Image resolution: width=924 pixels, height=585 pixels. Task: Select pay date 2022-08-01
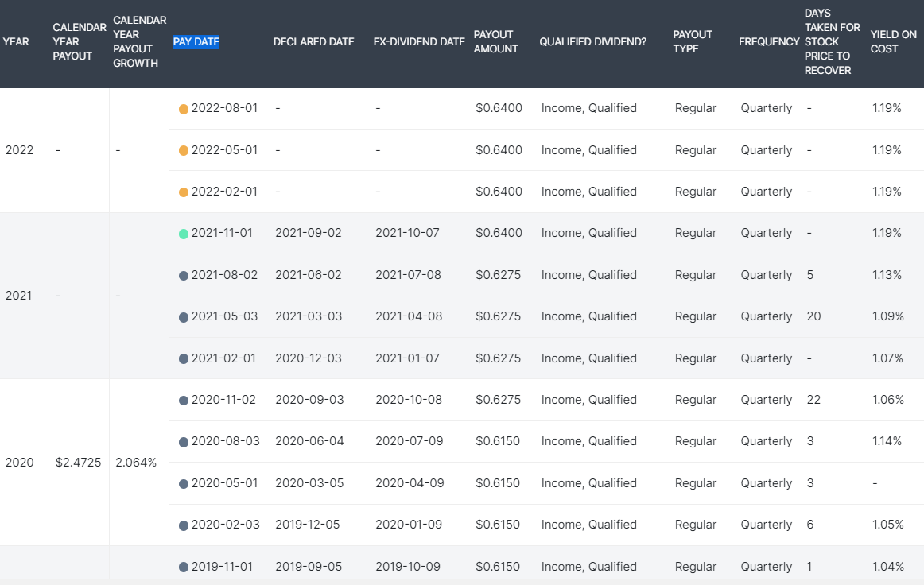click(x=224, y=108)
